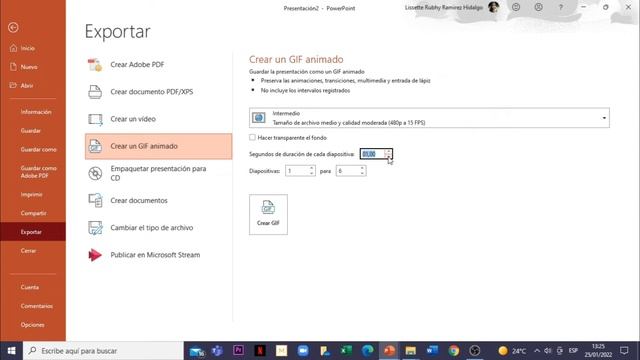The height and width of the screenshot is (360, 640).
Task: Choose Cambiar el tipo de archivo
Action: tap(158, 228)
